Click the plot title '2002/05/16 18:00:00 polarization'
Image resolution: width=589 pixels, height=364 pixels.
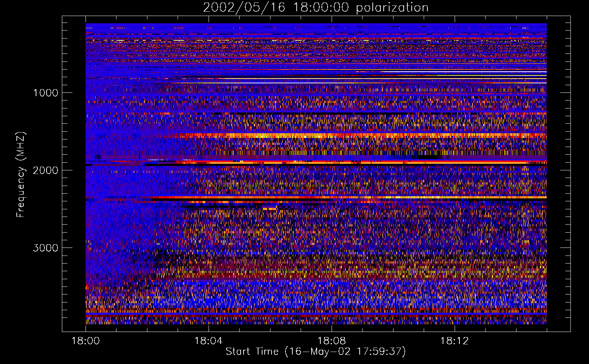tap(316, 8)
